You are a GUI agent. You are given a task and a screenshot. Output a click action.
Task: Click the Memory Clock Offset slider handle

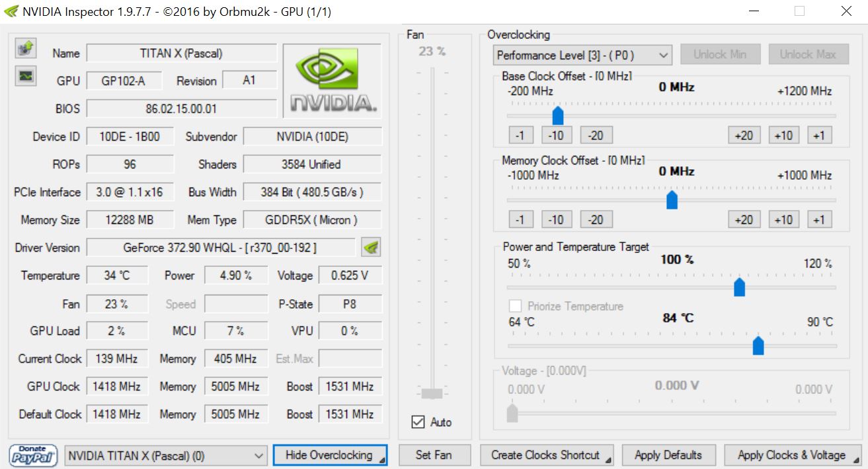[x=672, y=199]
